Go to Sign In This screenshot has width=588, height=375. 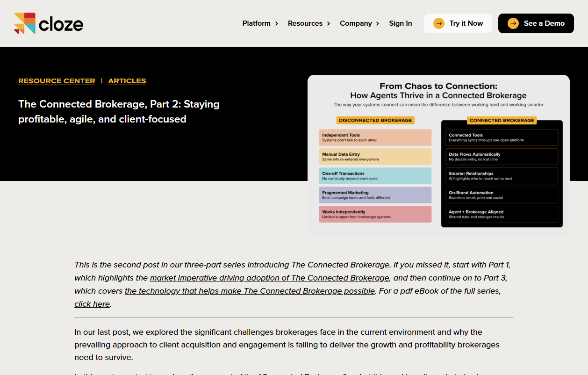(x=401, y=23)
